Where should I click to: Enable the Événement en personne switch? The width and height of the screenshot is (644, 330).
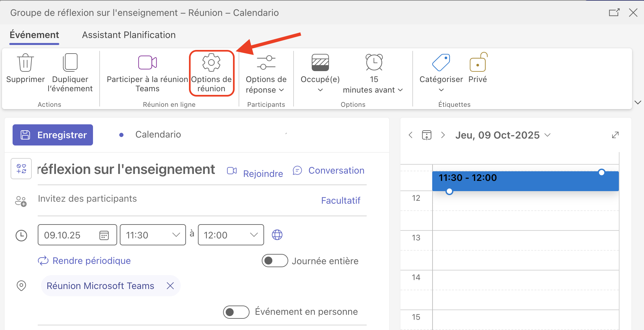(x=236, y=312)
